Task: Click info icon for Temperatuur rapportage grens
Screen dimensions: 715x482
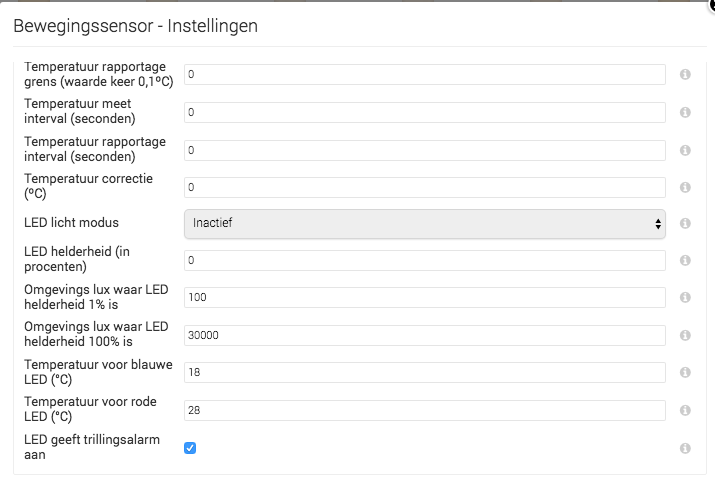Action: coord(685,75)
